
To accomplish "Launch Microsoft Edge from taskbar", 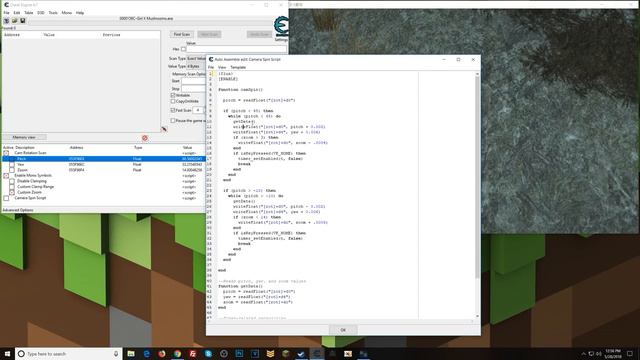I will pos(147,353).
